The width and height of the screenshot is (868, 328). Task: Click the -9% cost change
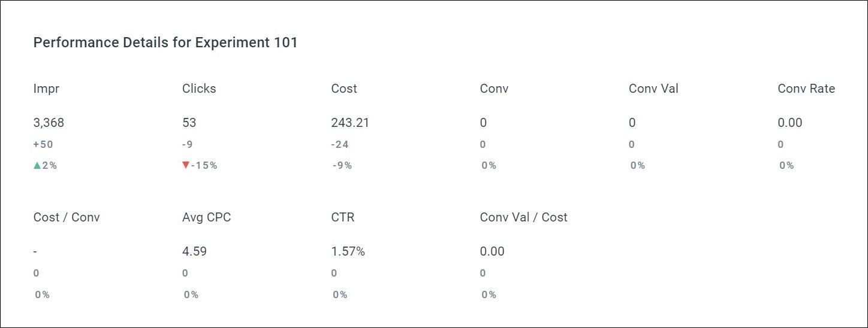(x=342, y=166)
